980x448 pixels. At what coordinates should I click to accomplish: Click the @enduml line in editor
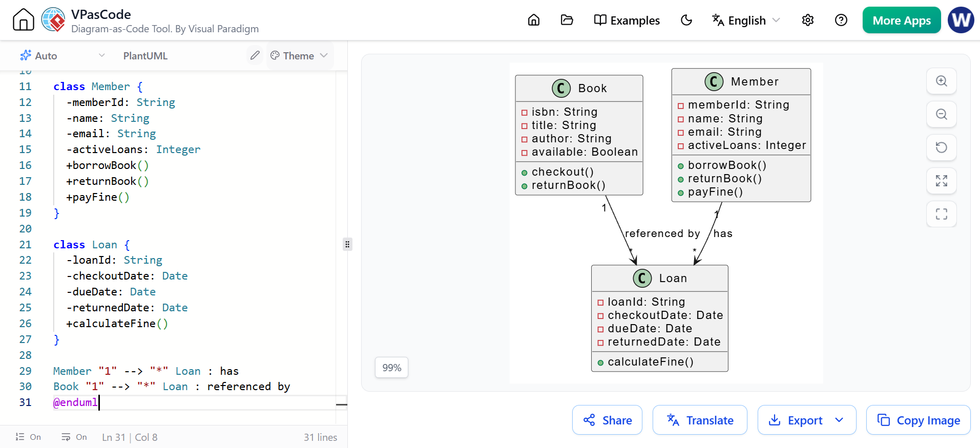click(x=75, y=402)
